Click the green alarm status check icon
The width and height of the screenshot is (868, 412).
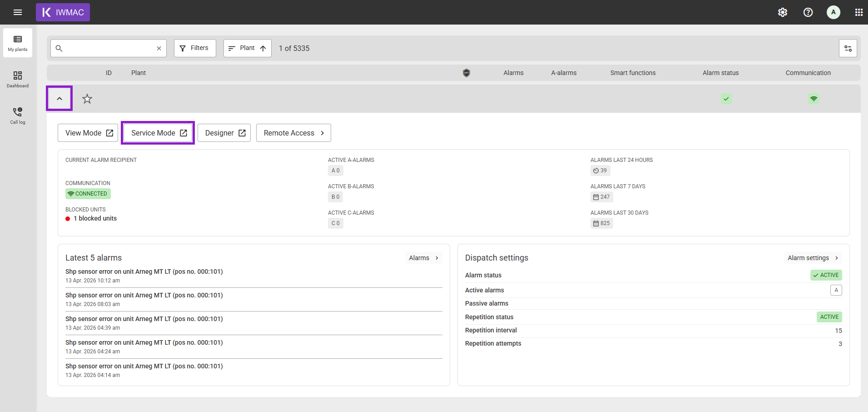click(726, 99)
